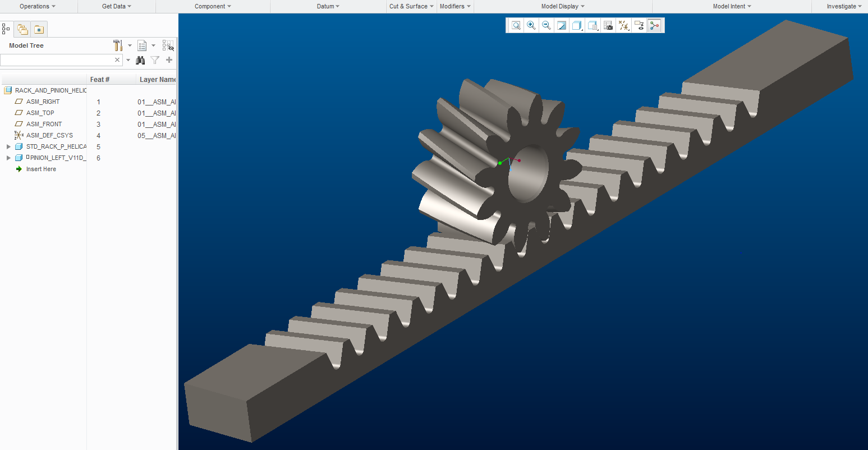Clear the model tree search field
Screen dimensions: 868x450
[x=117, y=60]
